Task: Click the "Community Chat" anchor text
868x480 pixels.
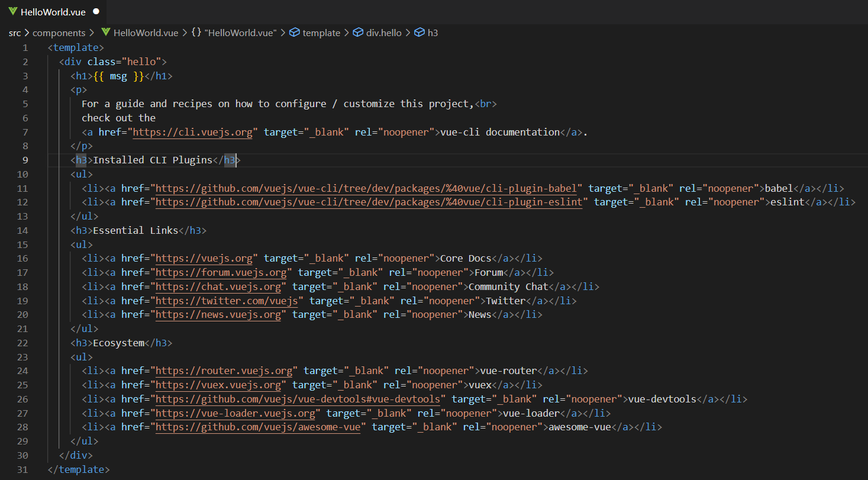Action: pyautogui.click(x=508, y=287)
